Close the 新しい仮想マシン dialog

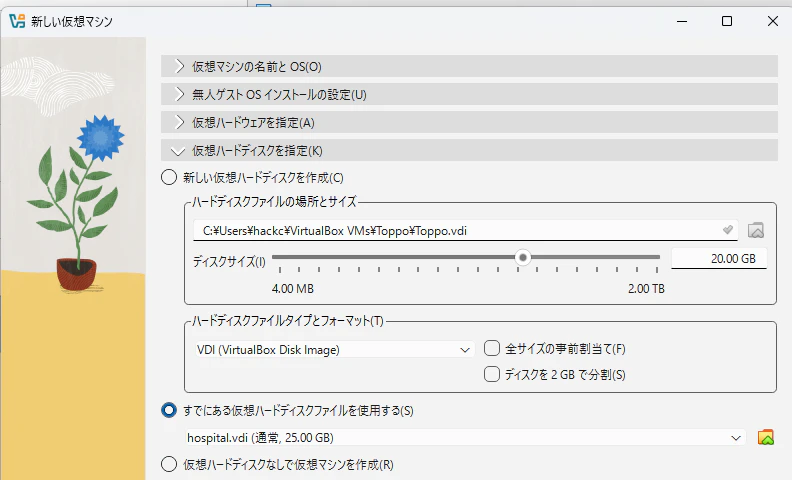coord(773,21)
